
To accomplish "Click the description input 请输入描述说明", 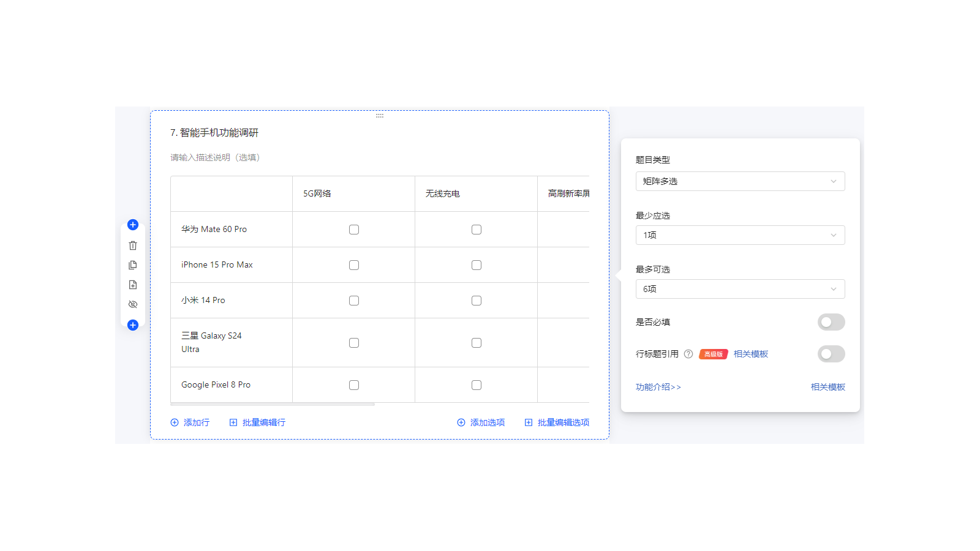I will coord(214,157).
